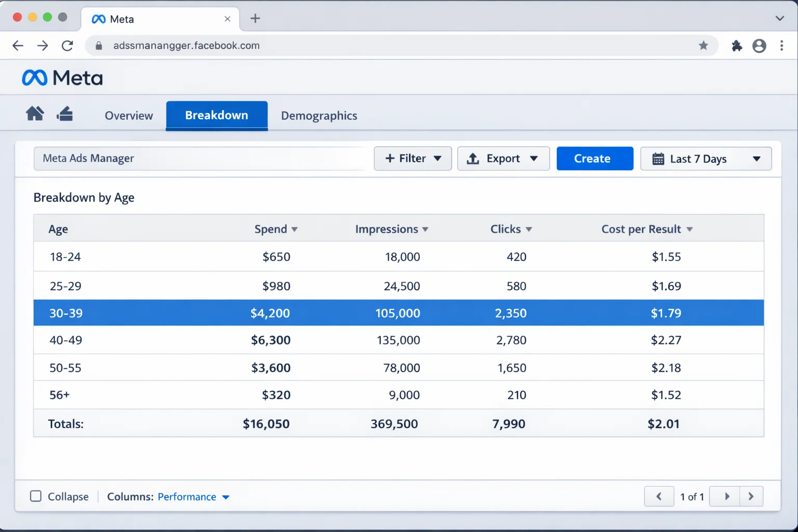
Task: Click the home icon in navigation bar
Action: [x=35, y=113]
